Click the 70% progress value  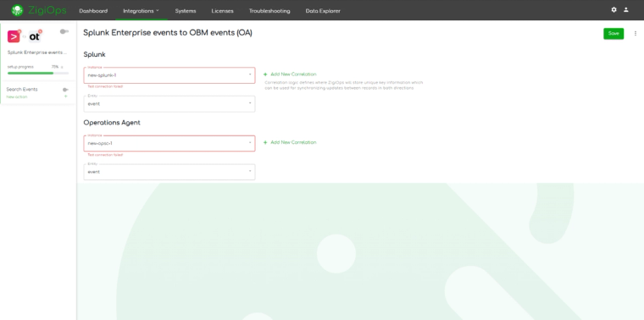[x=54, y=67]
